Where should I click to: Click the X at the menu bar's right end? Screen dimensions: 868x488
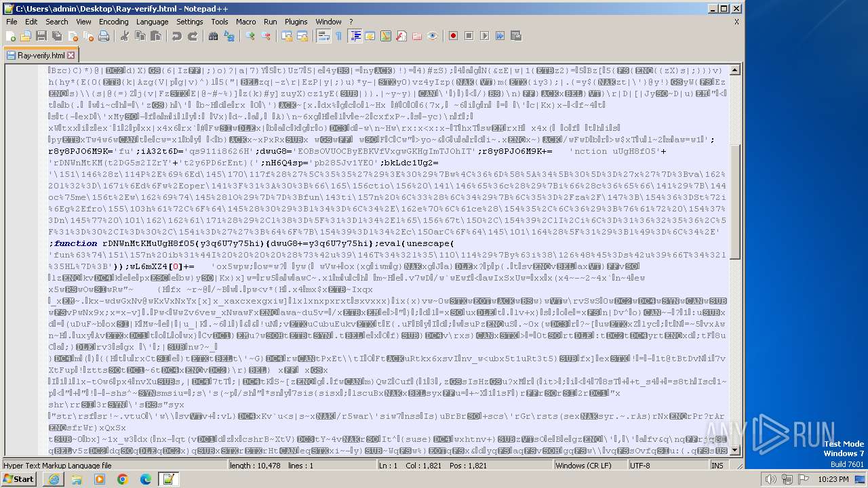(736, 22)
